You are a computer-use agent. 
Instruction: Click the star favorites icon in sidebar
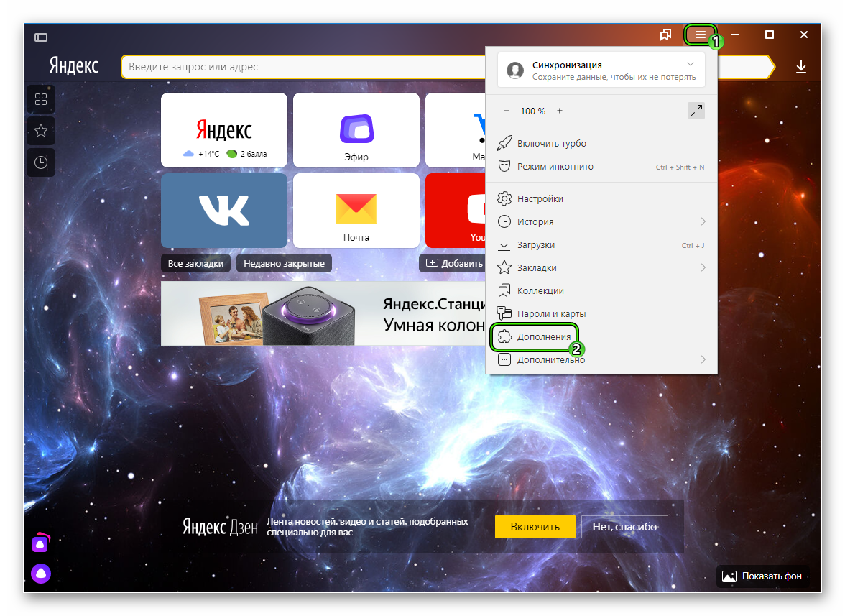(x=41, y=131)
